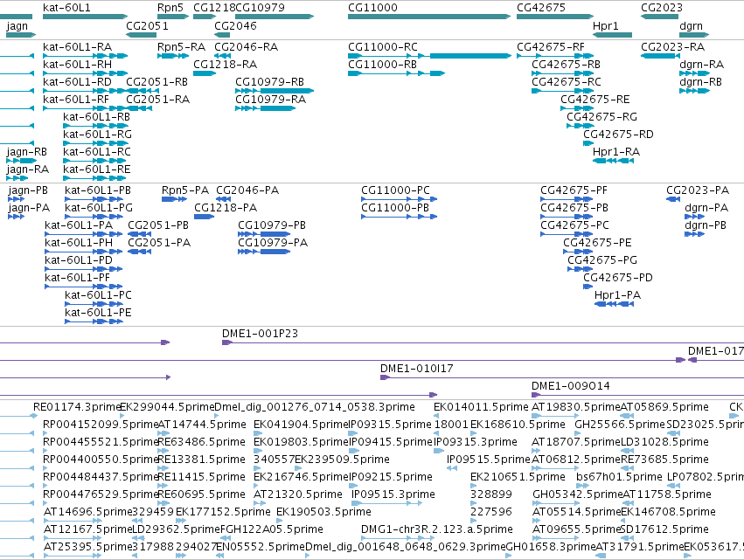
Task: Click transcript CG10979-RB
Action: pyautogui.click(x=275, y=91)
